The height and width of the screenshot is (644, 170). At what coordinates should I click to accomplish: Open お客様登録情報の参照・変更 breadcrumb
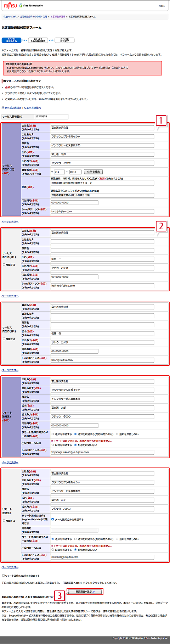(x=33, y=17)
